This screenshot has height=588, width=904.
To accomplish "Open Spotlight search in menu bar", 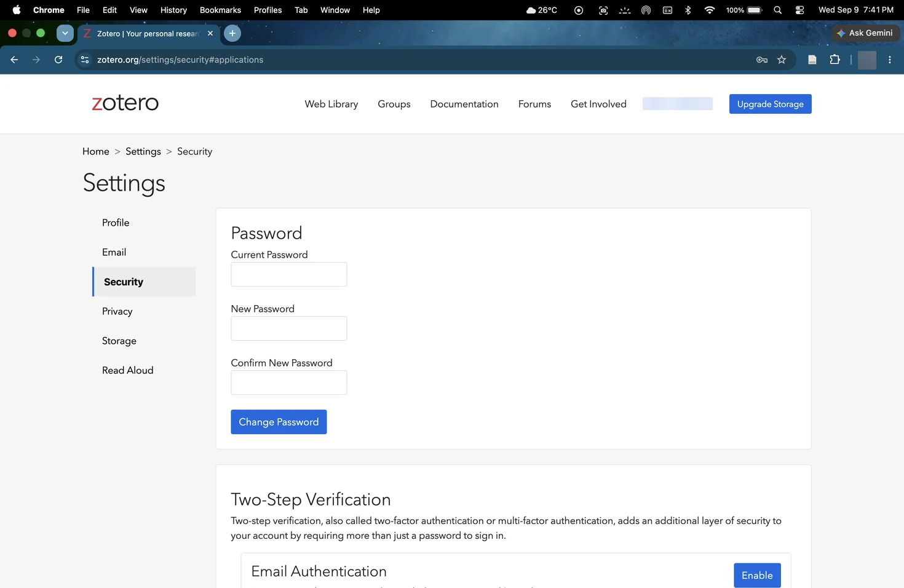I will 777,10.
